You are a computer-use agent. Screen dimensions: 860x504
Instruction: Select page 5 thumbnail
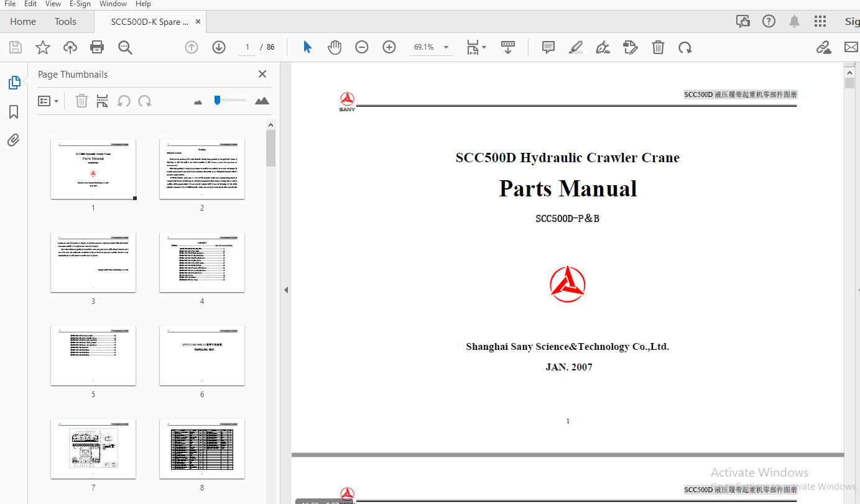[x=93, y=355]
